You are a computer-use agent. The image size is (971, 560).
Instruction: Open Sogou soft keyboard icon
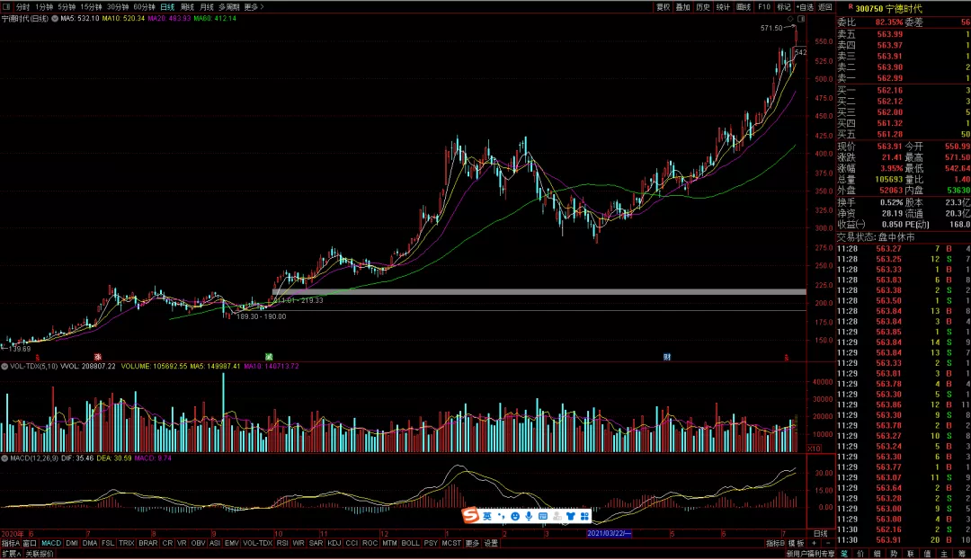[x=543, y=516]
